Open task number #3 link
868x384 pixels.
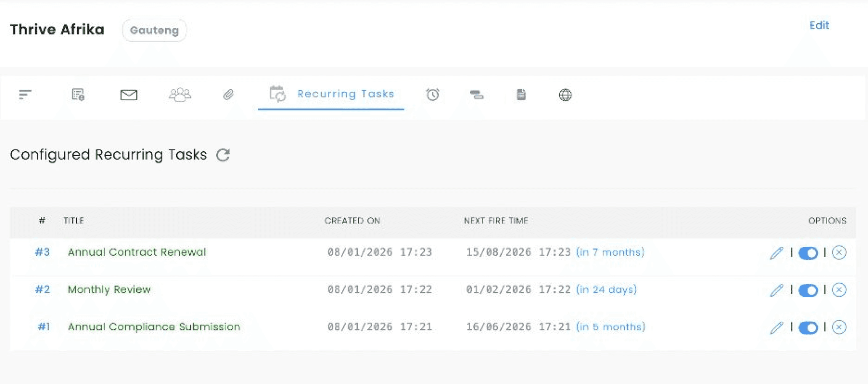42,252
